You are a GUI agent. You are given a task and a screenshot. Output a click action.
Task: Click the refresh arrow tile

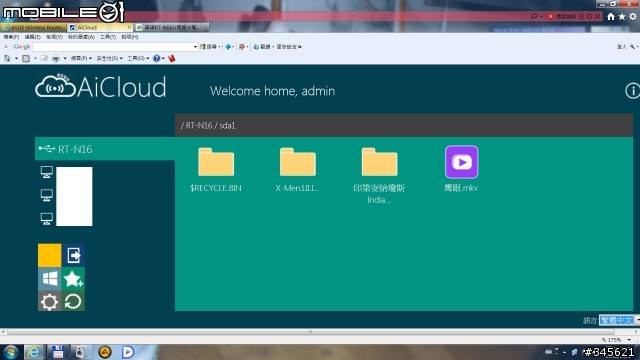tap(73, 301)
